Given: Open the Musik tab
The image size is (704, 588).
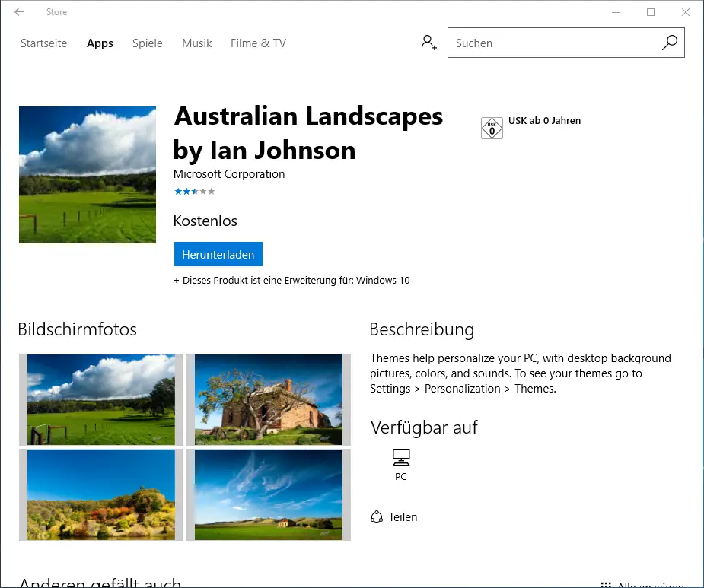Looking at the screenshot, I should point(196,43).
